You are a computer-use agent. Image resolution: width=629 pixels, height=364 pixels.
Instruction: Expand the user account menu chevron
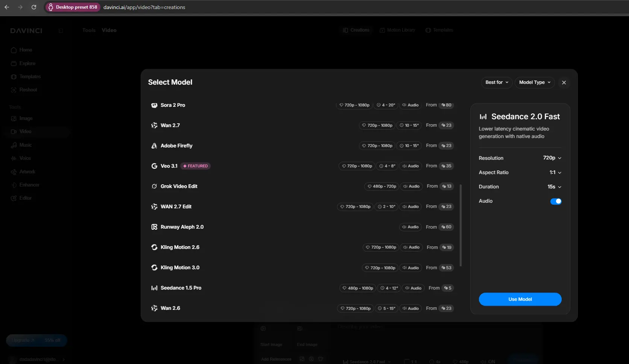[64, 359]
